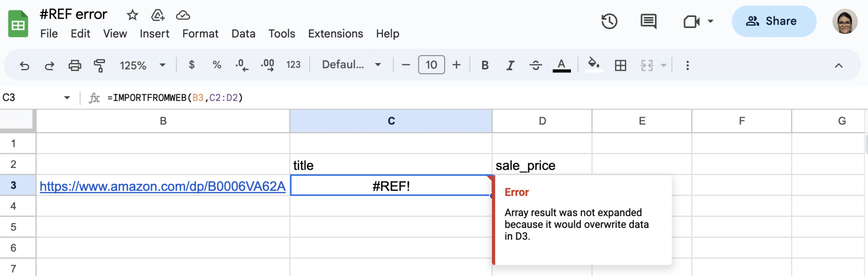Click the Share button
The width and height of the screenshot is (868, 276).
click(x=774, y=21)
